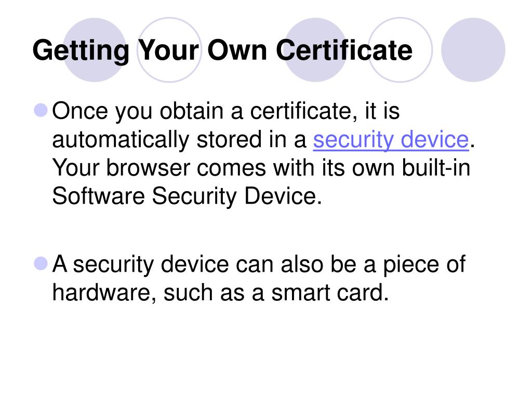Click the word "built-in" in the first paragraph
The image size is (532, 399).
(x=436, y=168)
